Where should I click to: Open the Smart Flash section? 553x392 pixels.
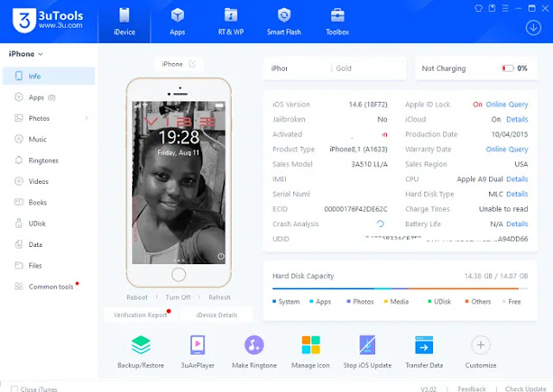point(284,22)
